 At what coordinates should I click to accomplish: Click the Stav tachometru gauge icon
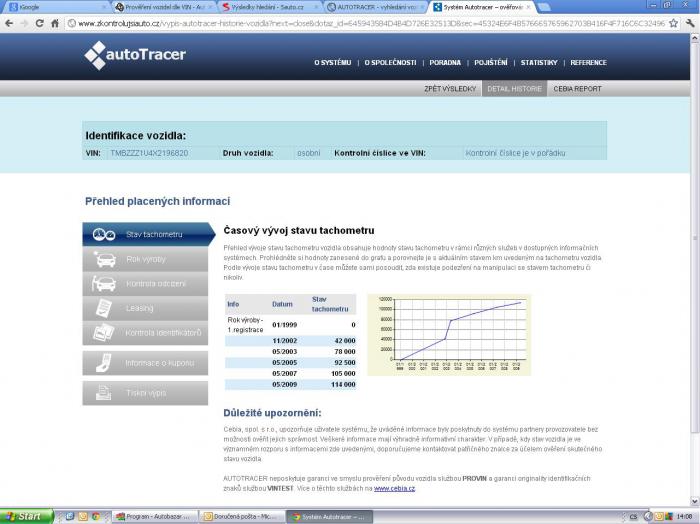point(104,234)
